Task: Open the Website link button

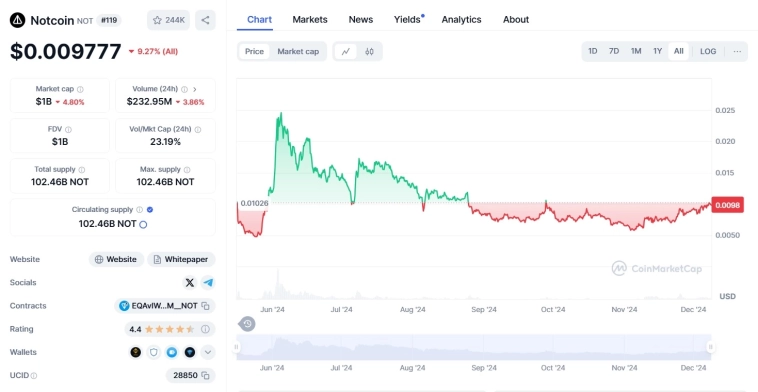Action: click(x=116, y=260)
